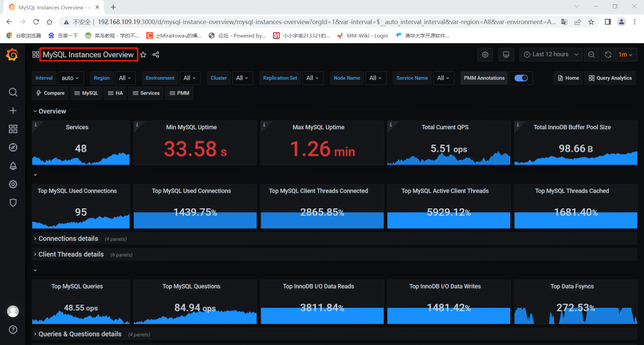Toggle the PMM Annotations switch
Screen dimensions: 644x345
pyautogui.click(x=521, y=78)
